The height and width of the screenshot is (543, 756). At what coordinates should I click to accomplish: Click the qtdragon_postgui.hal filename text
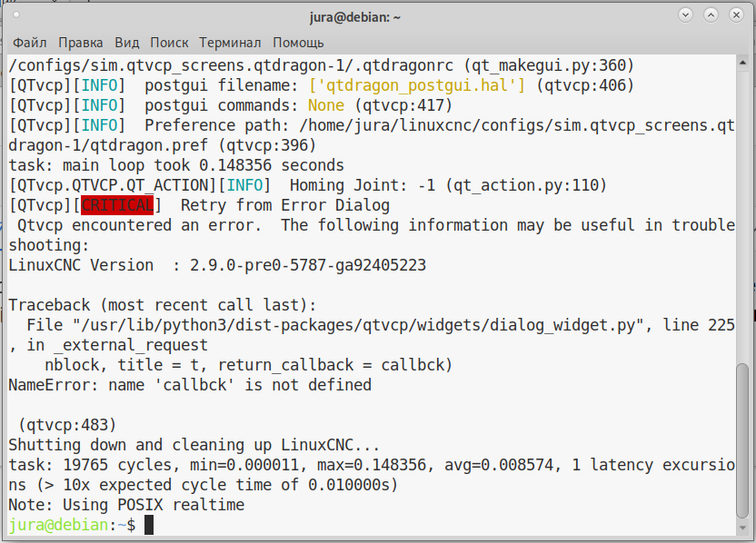coord(416,85)
